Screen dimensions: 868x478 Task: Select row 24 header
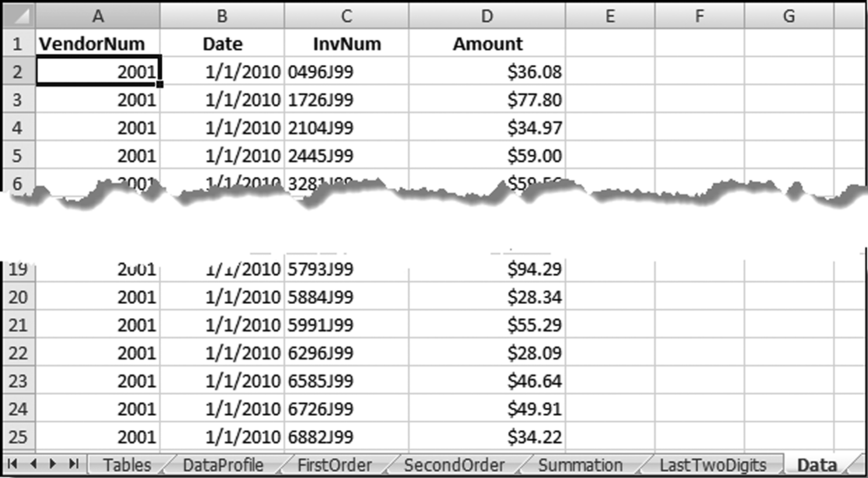pyautogui.click(x=19, y=409)
